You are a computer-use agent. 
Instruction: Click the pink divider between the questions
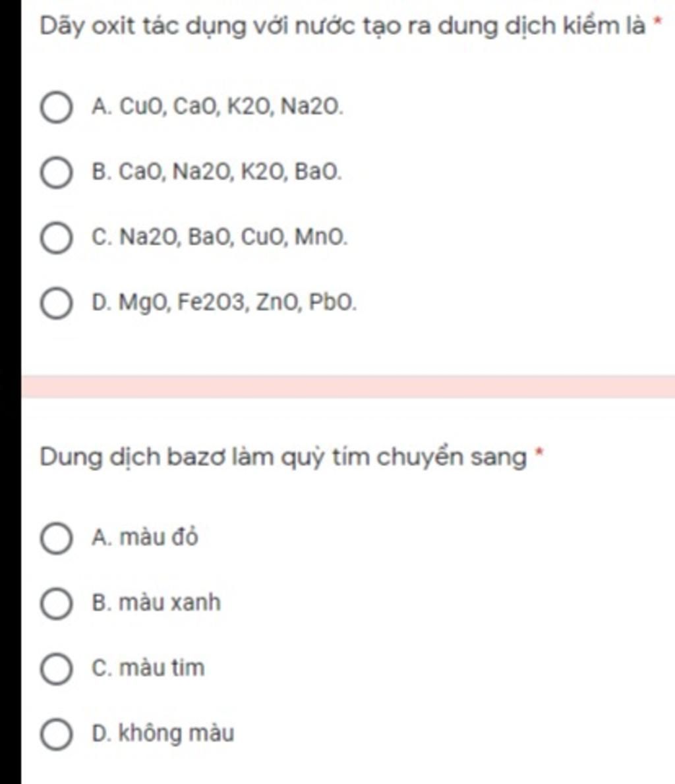click(348, 386)
